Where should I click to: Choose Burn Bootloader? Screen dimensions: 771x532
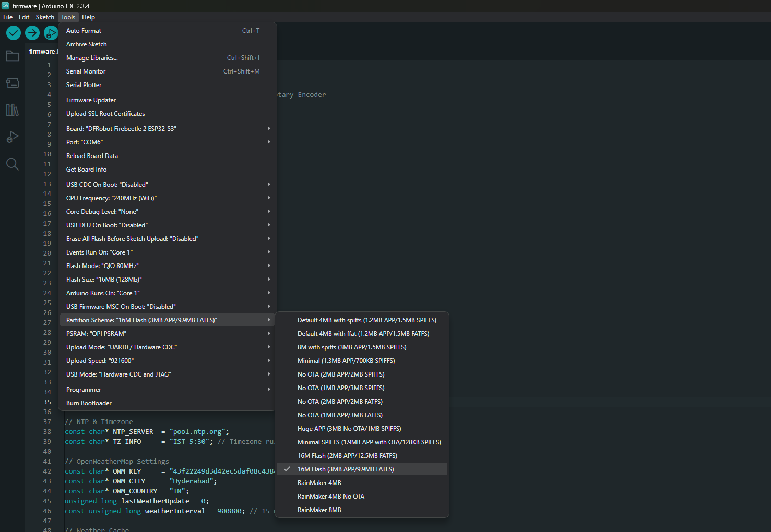(x=168, y=403)
